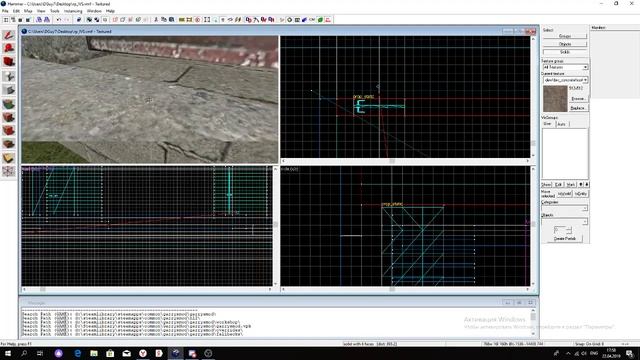Click Edit Cordon Bounds icon

[189, 20]
